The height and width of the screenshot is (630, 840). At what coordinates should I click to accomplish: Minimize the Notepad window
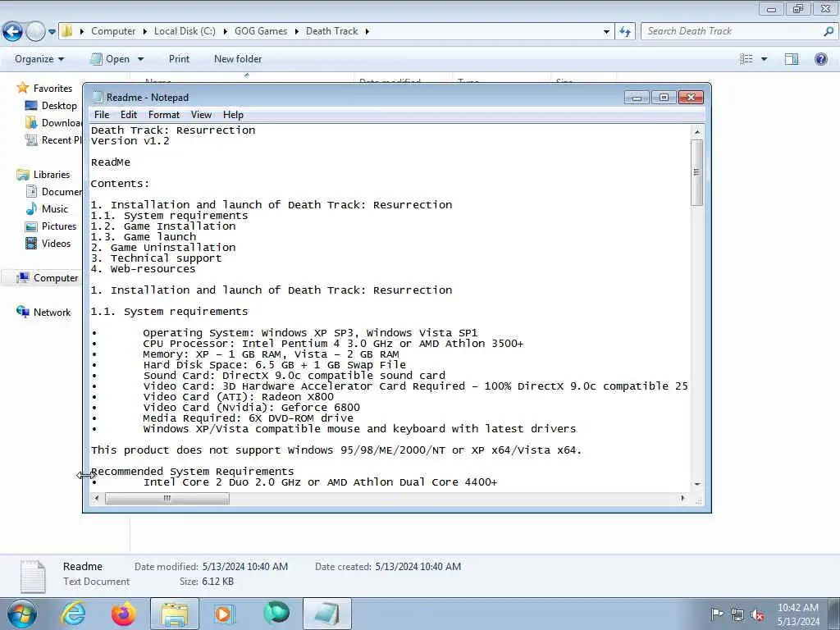tap(637, 98)
